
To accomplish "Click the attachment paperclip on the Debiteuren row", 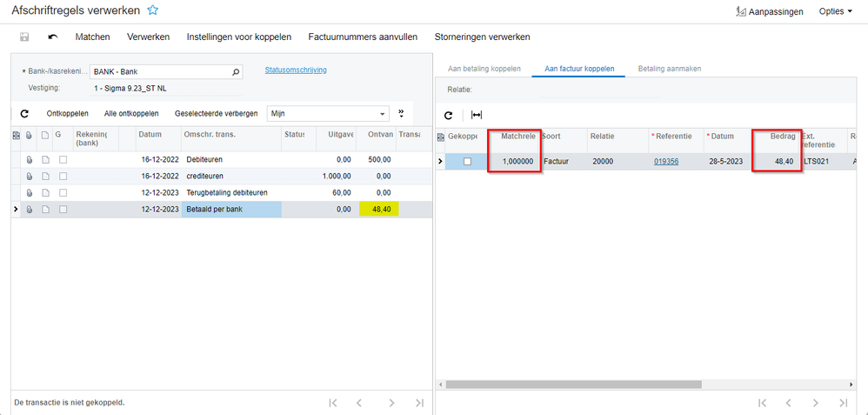I will tap(30, 160).
